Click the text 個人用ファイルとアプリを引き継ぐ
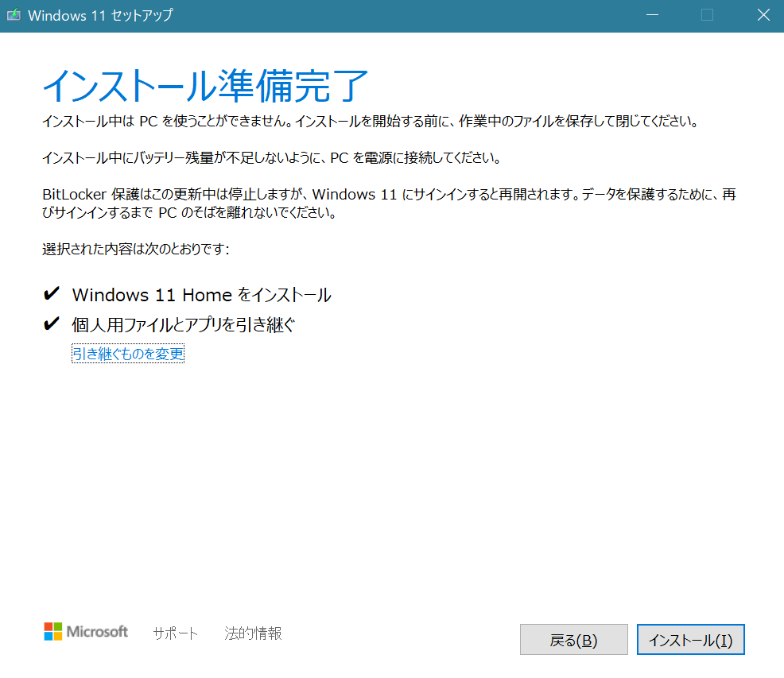784x678 pixels. tap(184, 325)
